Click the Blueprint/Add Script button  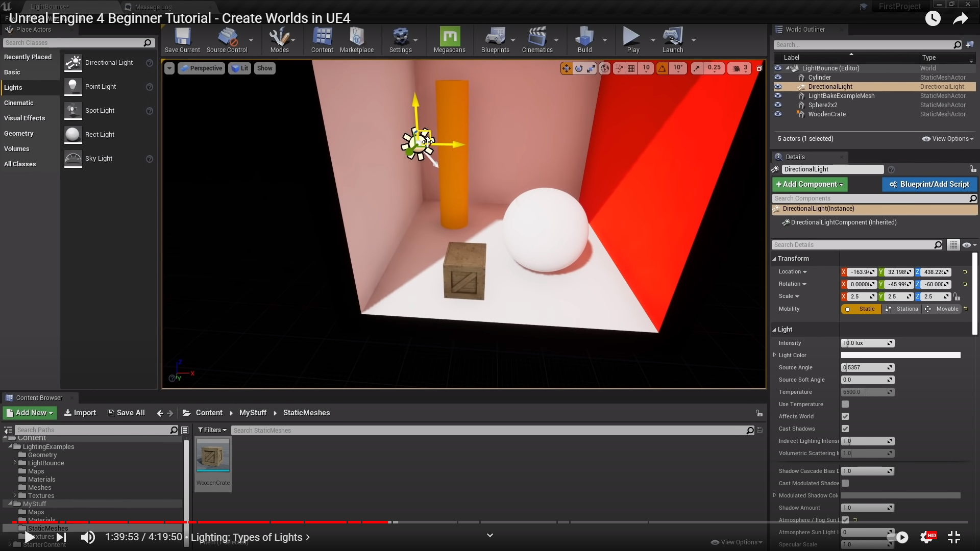pos(929,184)
